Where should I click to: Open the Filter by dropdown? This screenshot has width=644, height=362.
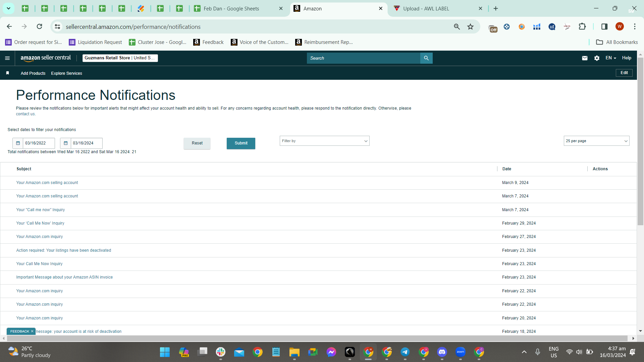pyautogui.click(x=324, y=141)
